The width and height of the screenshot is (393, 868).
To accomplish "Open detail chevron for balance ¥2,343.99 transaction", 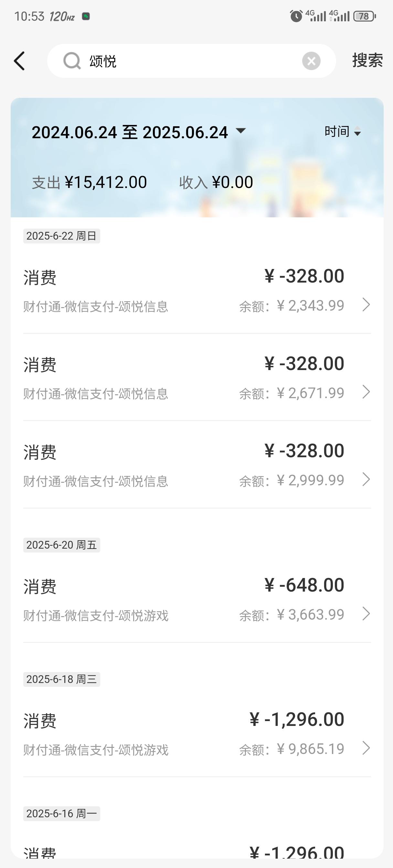I will tap(366, 305).
